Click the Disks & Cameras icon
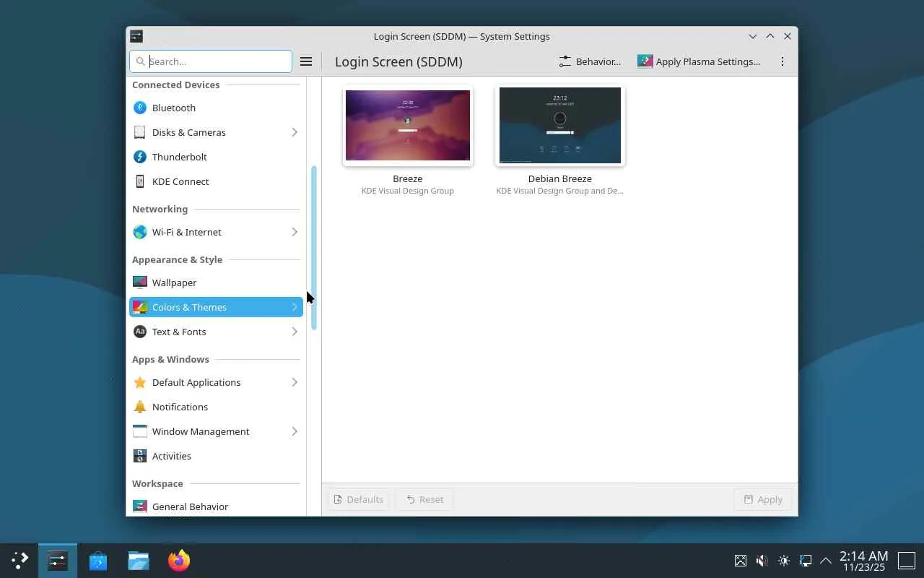 point(140,132)
